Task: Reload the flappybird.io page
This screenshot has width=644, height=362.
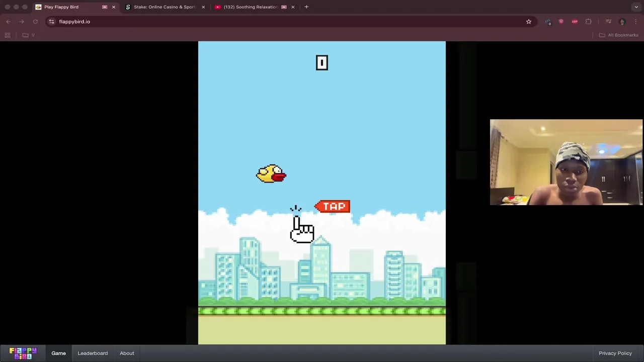Action: pos(35,22)
